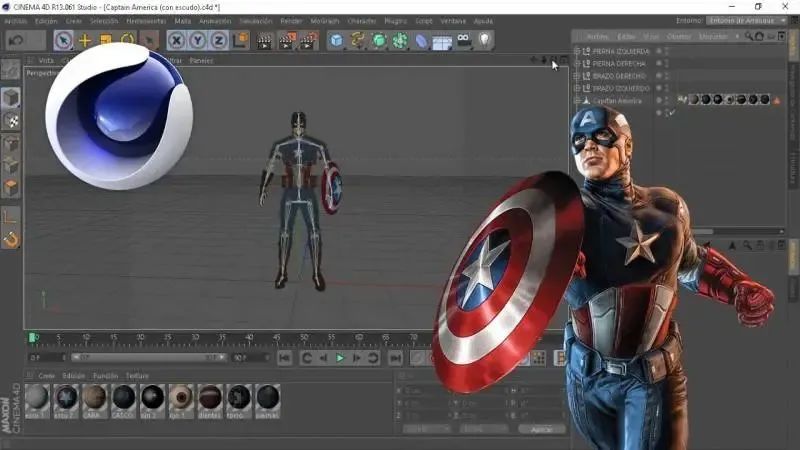The image size is (800, 450).
Task: Select the dientes material swatch
Action: click(210, 401)
